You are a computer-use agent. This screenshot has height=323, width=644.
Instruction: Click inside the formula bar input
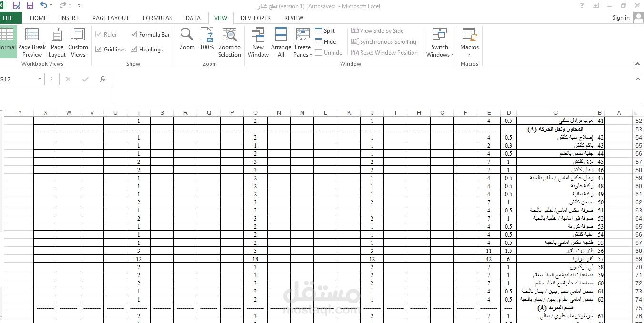376,88
